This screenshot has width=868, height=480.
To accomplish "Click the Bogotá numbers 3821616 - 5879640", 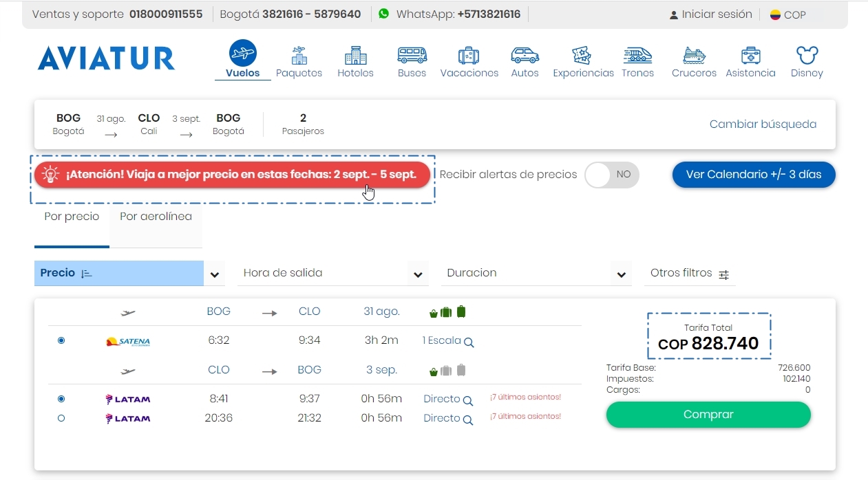I will pyautogui.click(x=311, y=14).
